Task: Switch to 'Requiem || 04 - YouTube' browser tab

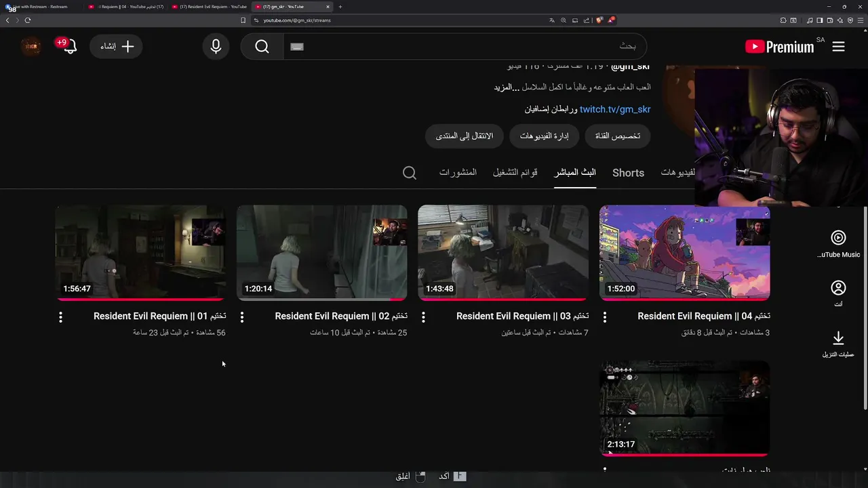Action: (x=126, y=7)
